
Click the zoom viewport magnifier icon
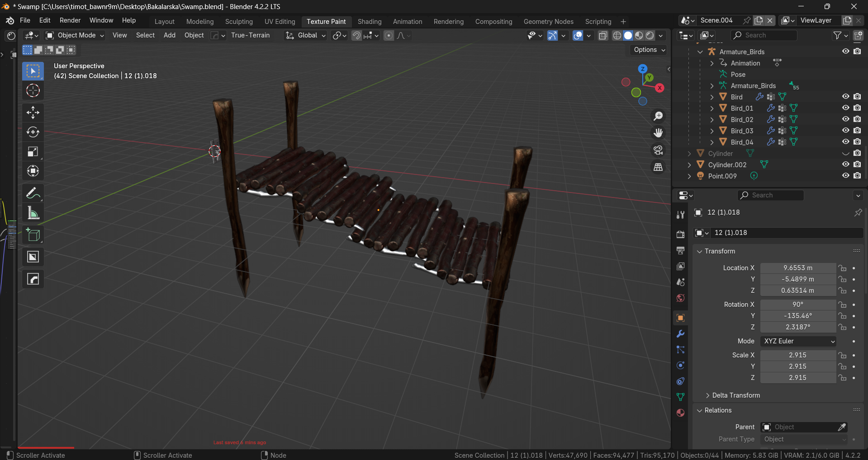[x=658, y=116]
